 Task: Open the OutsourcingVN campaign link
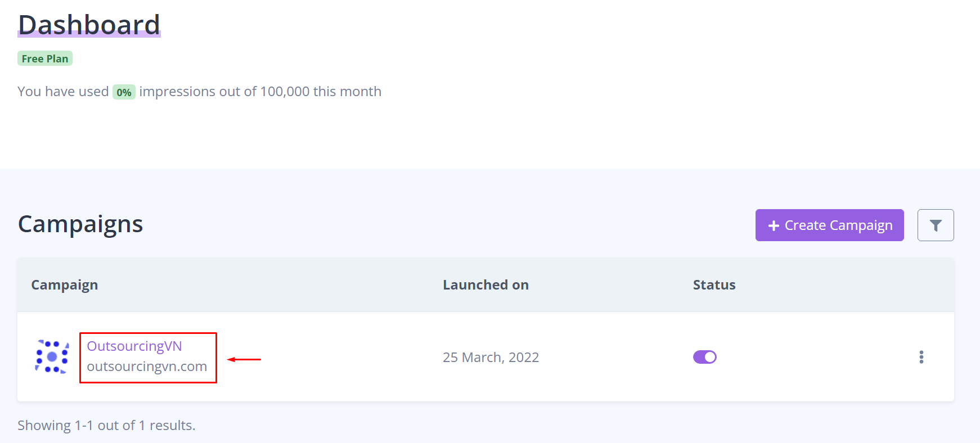(134, 346)
